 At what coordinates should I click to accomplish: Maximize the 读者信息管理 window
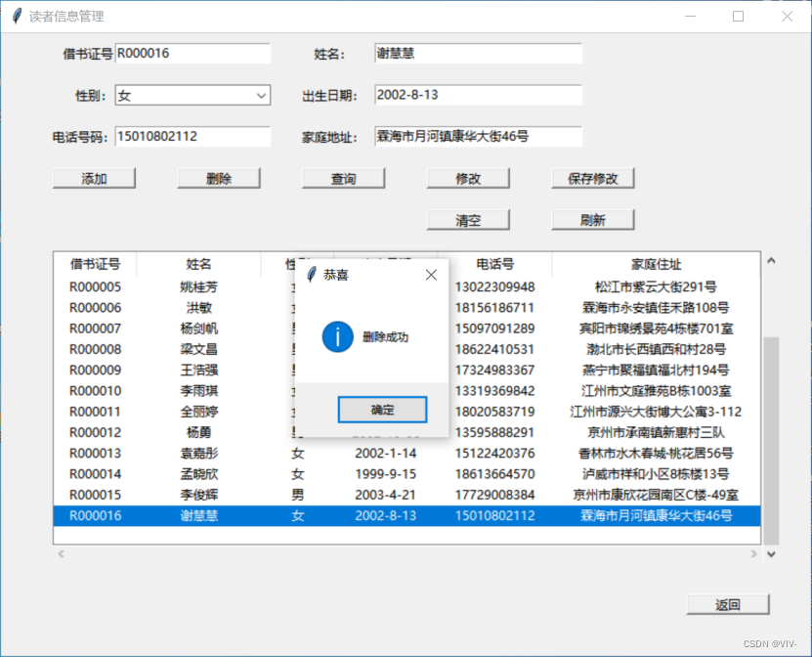click(738, 16)
